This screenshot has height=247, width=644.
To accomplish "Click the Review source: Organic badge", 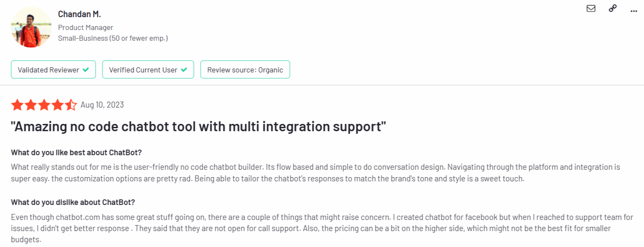I will point(245,69).
